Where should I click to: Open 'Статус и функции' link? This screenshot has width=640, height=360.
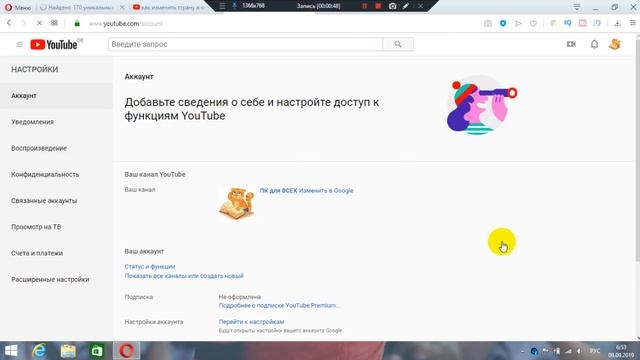pos(150,267)
